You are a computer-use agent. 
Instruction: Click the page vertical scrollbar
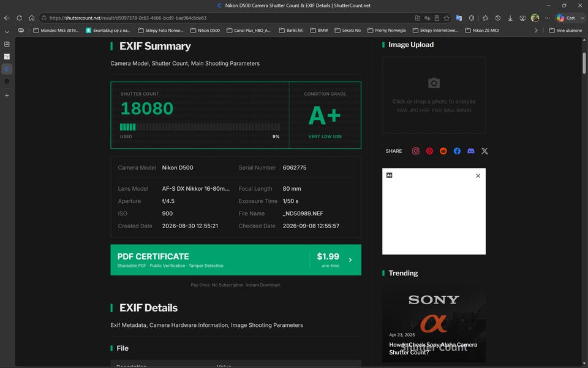pos(584,63)
